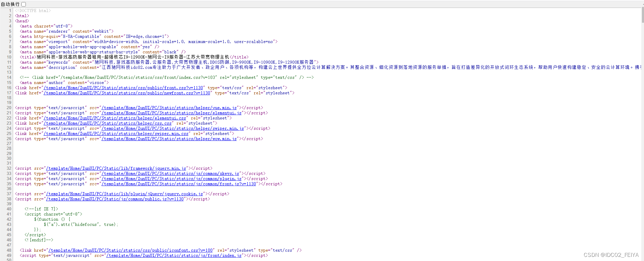This screenshot has width=644, height=261.
Task: Open the plugin.js script link
Action: click(172, 179)
